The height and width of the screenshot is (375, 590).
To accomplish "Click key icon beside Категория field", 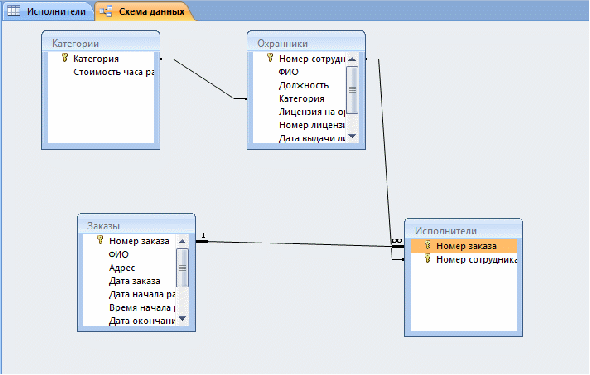I will pyautogui.click(x=65, y=58).
